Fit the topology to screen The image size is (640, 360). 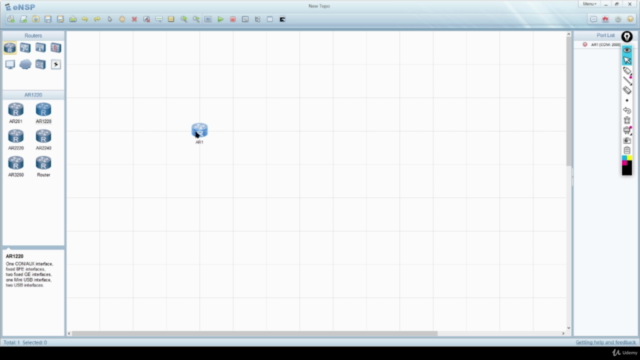208,19
